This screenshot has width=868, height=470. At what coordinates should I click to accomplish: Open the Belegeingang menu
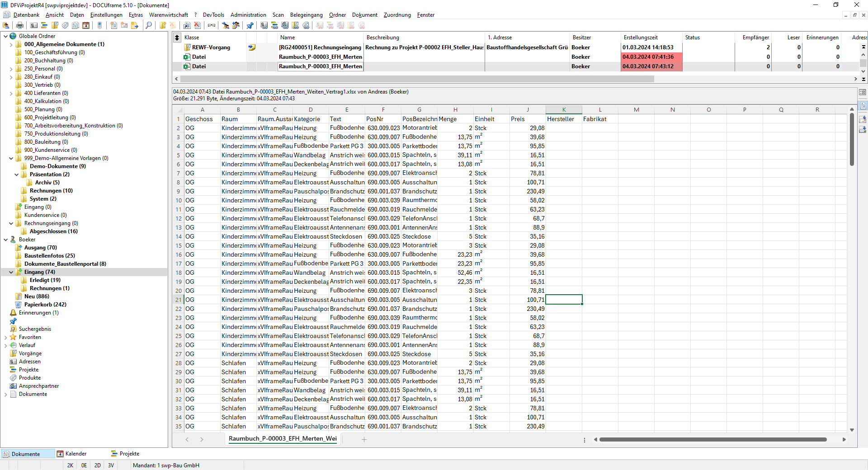[x=307, y=15]
